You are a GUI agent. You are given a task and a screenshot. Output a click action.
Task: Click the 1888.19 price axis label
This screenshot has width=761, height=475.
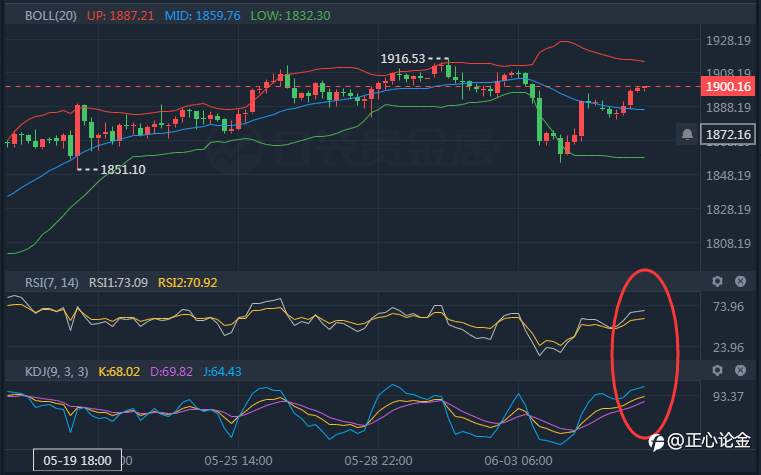(728, 107)
